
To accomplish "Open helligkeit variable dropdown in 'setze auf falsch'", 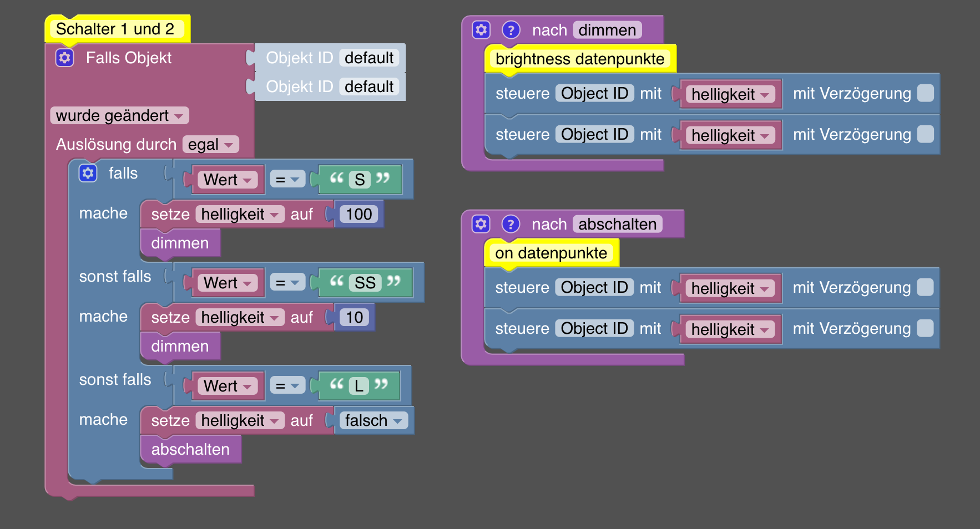I will point(240,420).
